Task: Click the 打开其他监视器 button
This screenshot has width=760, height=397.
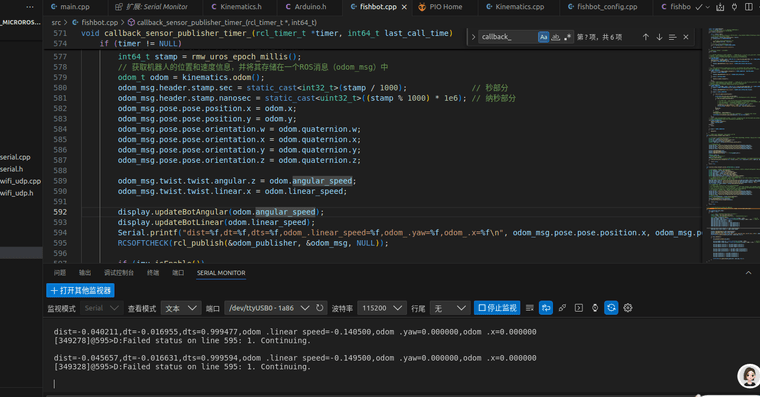Action: tap(80, 290)
